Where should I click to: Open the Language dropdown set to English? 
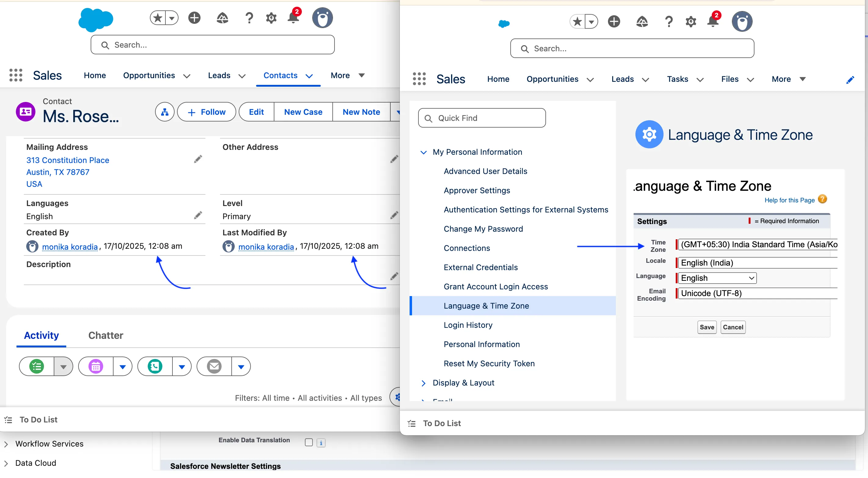717,278
